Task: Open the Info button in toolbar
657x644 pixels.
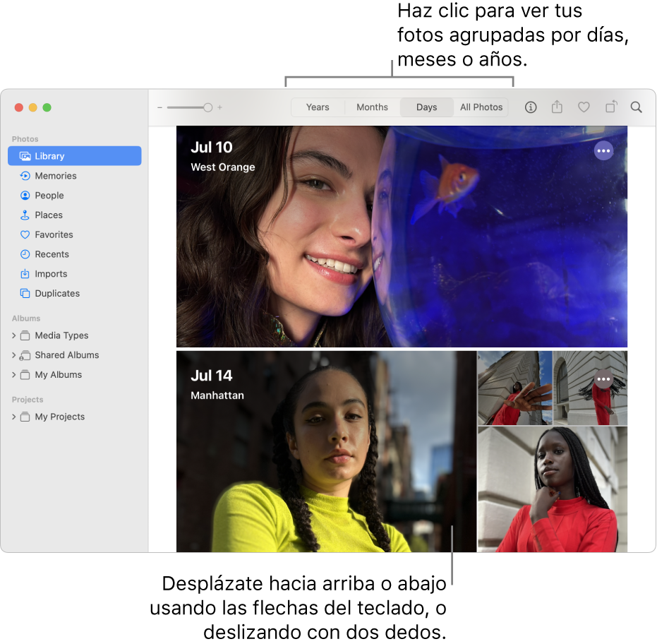Action: (531, 107)
